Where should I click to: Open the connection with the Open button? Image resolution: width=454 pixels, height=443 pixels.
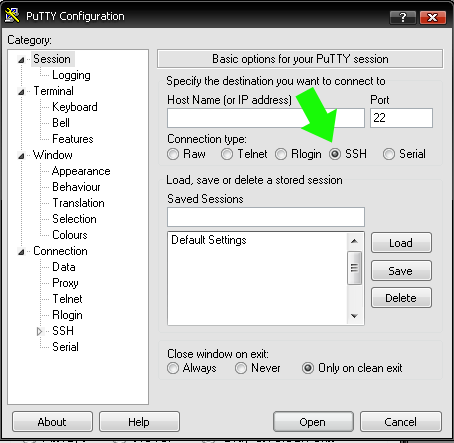pyautogui.click(x=313, y=422)
